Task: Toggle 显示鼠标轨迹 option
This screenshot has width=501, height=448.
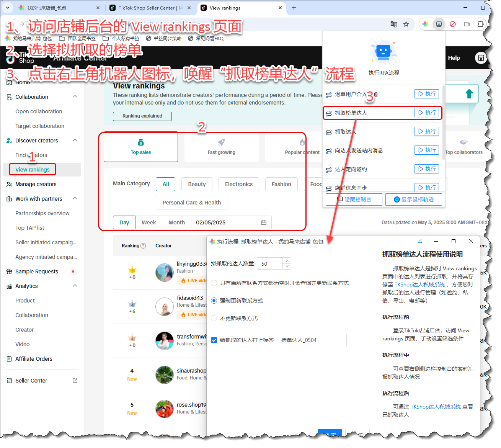Action: pos(414,199)
